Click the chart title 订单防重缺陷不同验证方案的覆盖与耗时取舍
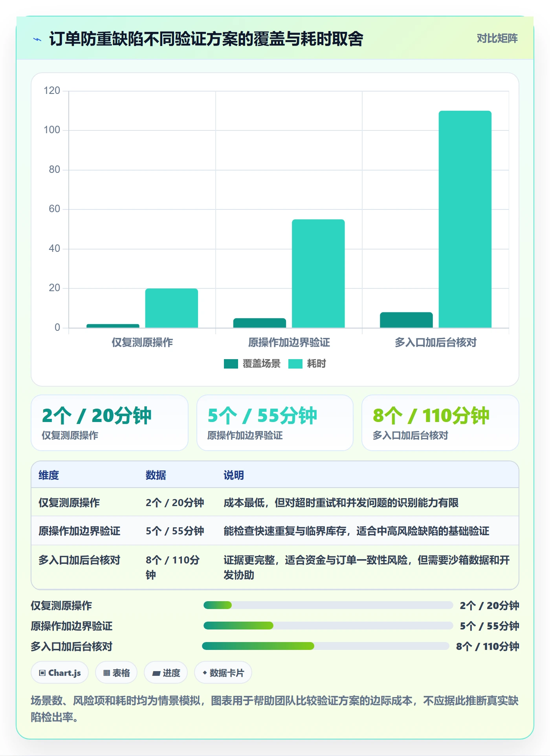 pyautogui.click(x=206, y=39)
